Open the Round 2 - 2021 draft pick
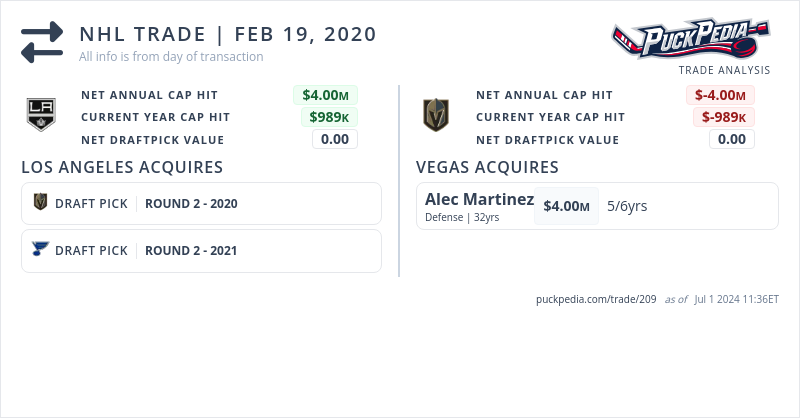The width and height of the screenshot is (800, 418). (191, 250)
